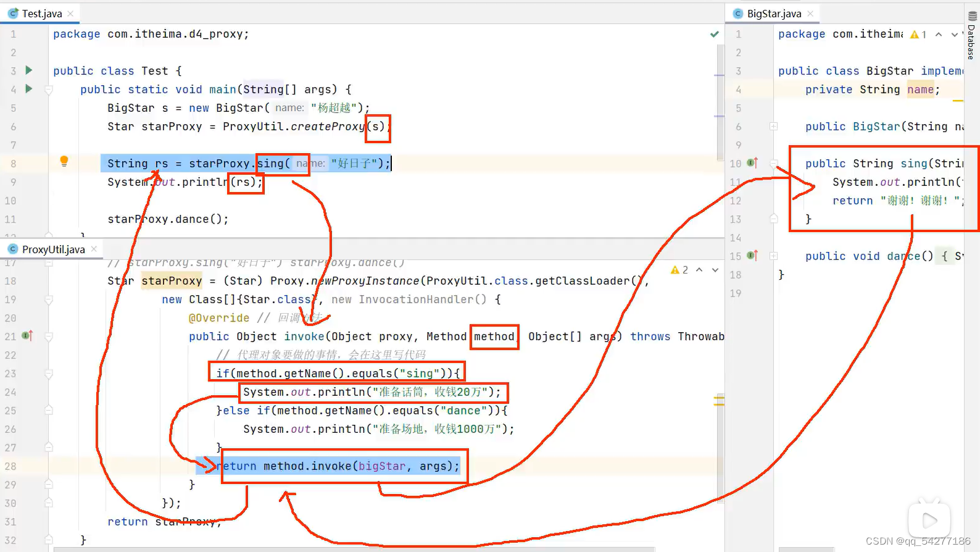
Task: Switch to the Test.java editor tab
Action: 41,14
